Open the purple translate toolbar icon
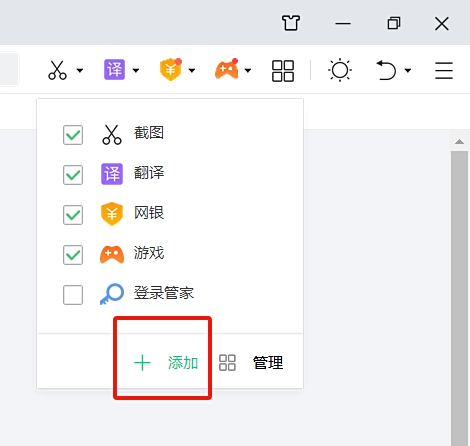The width and height of the screenshot is (470, 446). point(114,70)
